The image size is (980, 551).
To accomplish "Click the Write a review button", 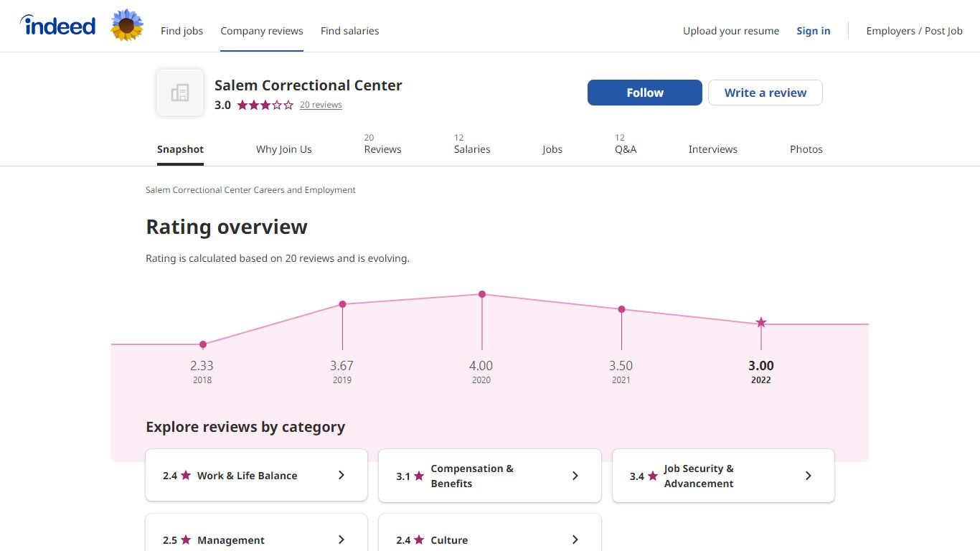I will [765, 93].
